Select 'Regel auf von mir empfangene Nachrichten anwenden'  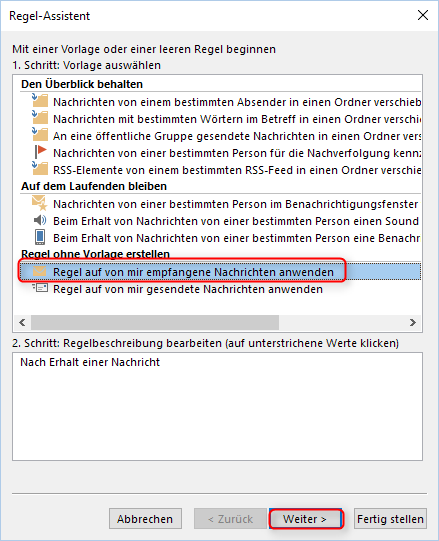pos(220,272)
